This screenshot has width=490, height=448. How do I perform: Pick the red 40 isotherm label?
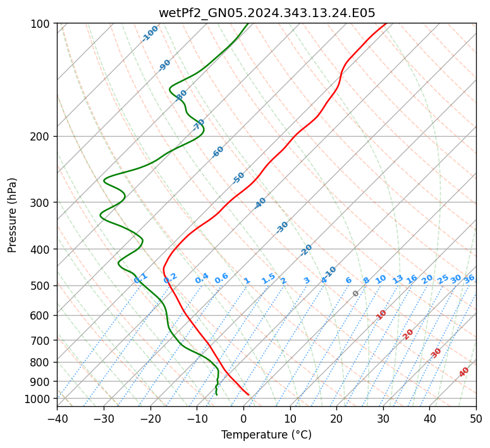tap(463, 372)
